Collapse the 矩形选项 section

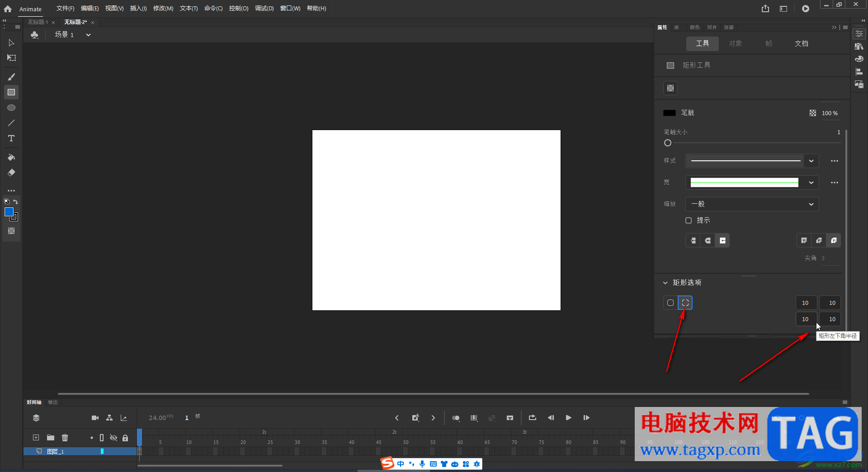click(x=665, y=283)
